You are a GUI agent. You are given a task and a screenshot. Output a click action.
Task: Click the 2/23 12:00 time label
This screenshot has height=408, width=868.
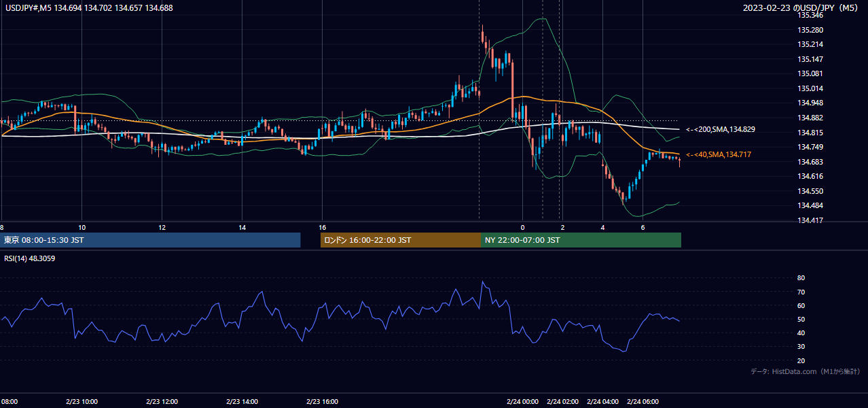(162, 402)
